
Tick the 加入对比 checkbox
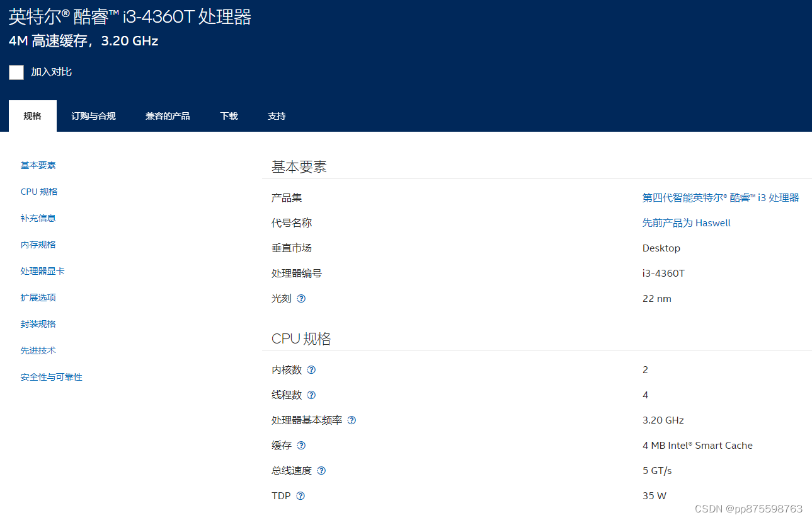(x=16, y=72)
